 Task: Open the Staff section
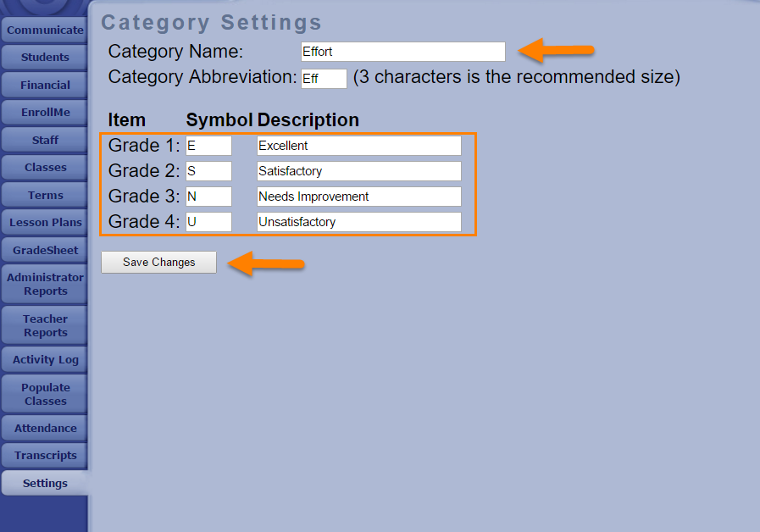pyautogui.click(x=45, y=140)
